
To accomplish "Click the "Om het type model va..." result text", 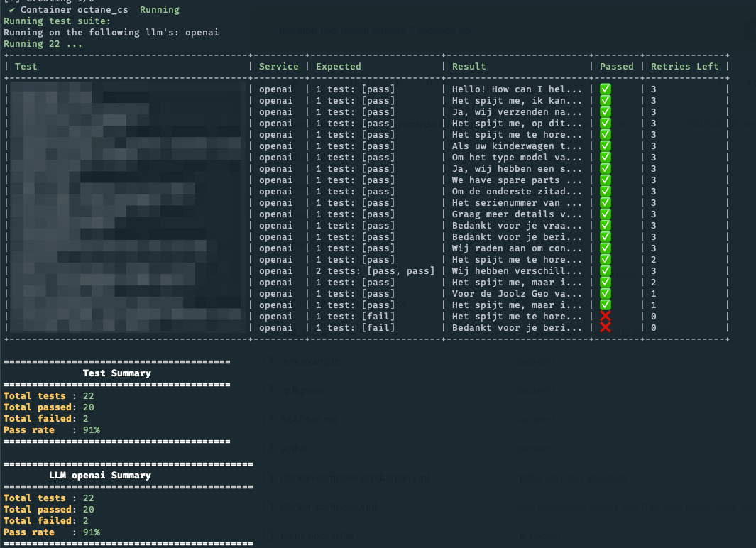I will [x=517, y=158].
